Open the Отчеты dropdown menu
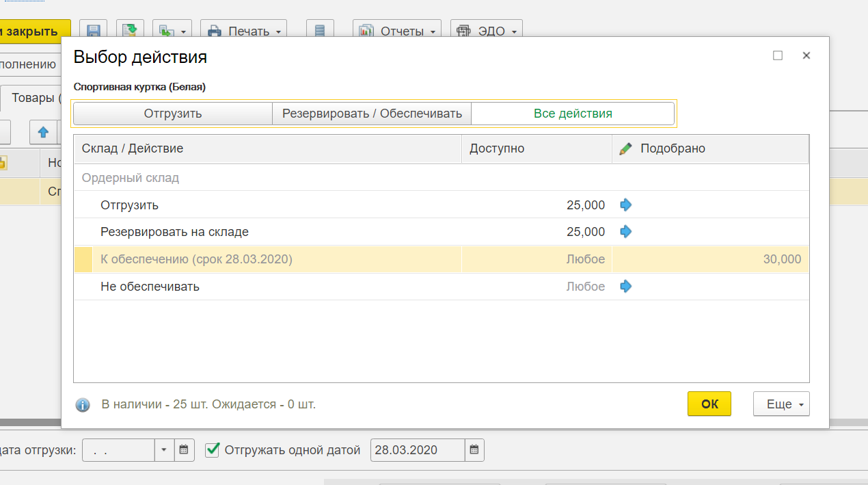Image resolution: width=868 pixels, height=485 pixels. point(397,31)
